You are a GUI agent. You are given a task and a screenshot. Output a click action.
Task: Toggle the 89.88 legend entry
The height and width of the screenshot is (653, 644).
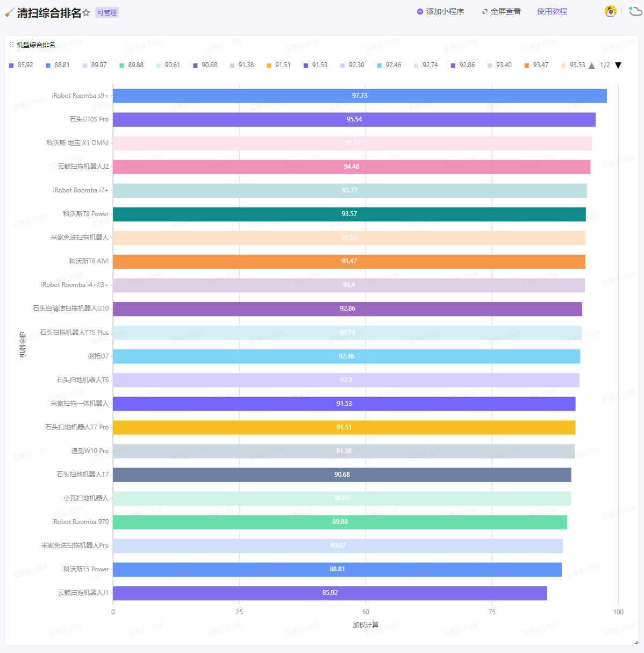point(131,65)
